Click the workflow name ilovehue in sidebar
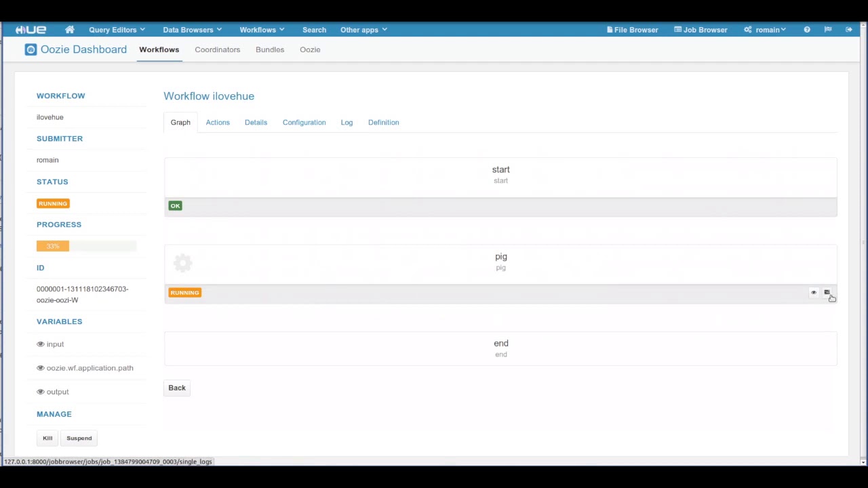This screenshot has height=488, width=868. click(x=50, y=117)
